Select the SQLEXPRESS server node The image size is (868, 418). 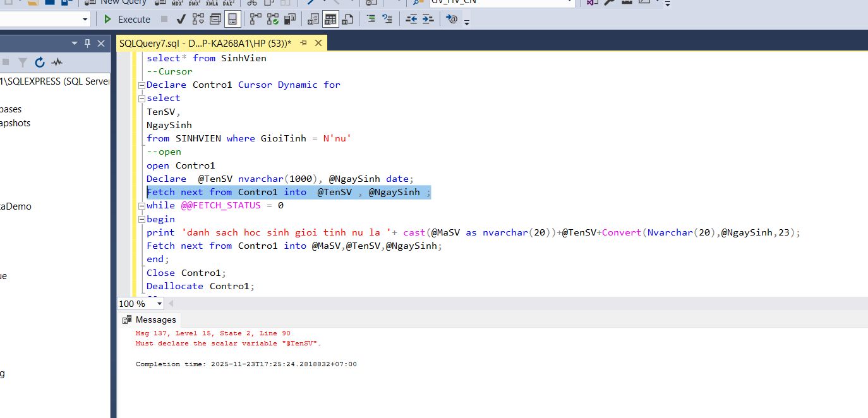(55, 81)
